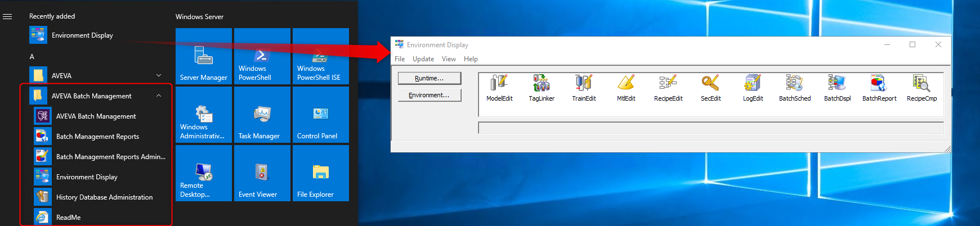This screenshot has height=226, width=980.
Task: Open the File menu
Action: pyautogui.click(x=400, y=59)
